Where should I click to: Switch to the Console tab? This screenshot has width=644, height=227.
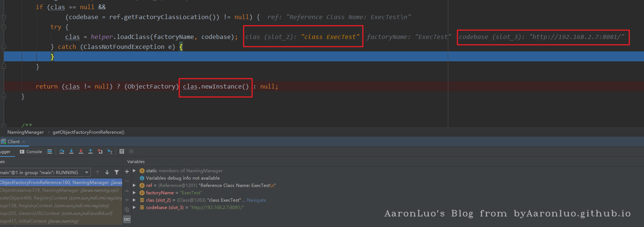(x=31, y=152)
